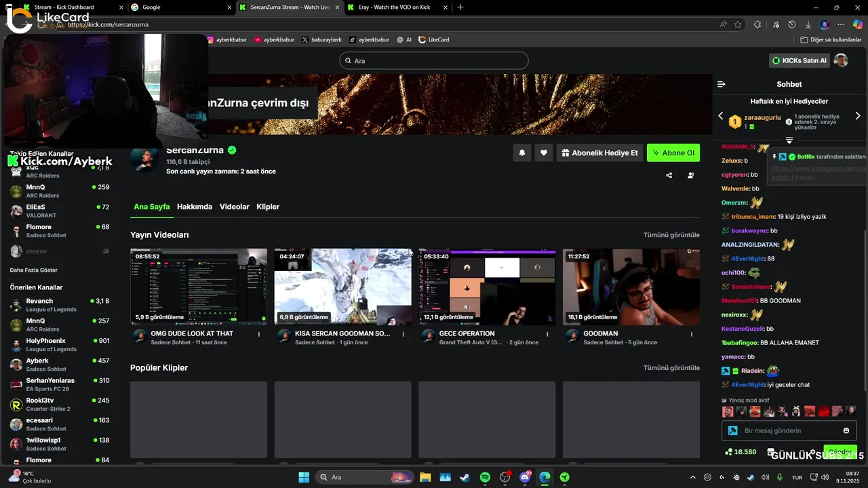Add page to favorites star icon
This screenshot has width=868, height=488.
coord(738,24)
